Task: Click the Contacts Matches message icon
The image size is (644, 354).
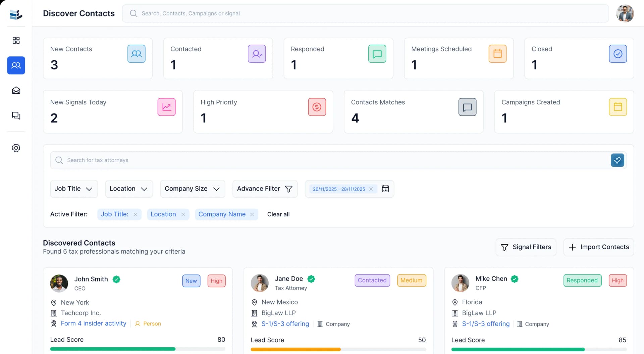Action: point(467,107)
